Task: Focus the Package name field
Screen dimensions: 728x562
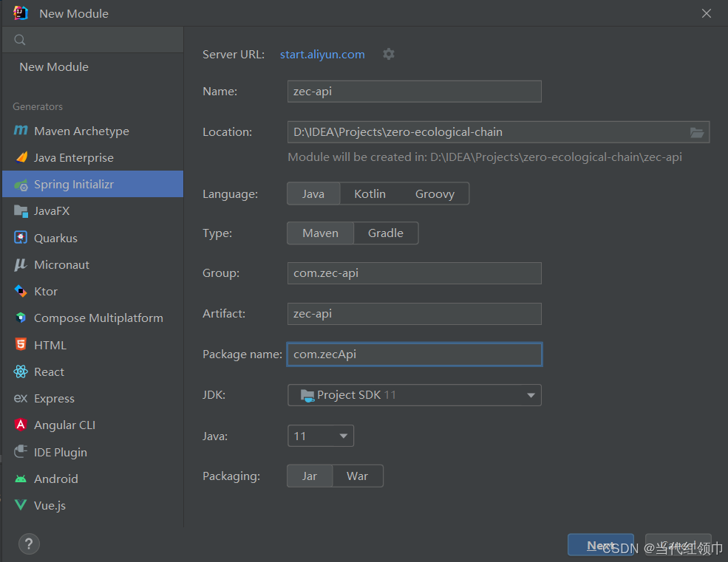Action: (414, 354)
